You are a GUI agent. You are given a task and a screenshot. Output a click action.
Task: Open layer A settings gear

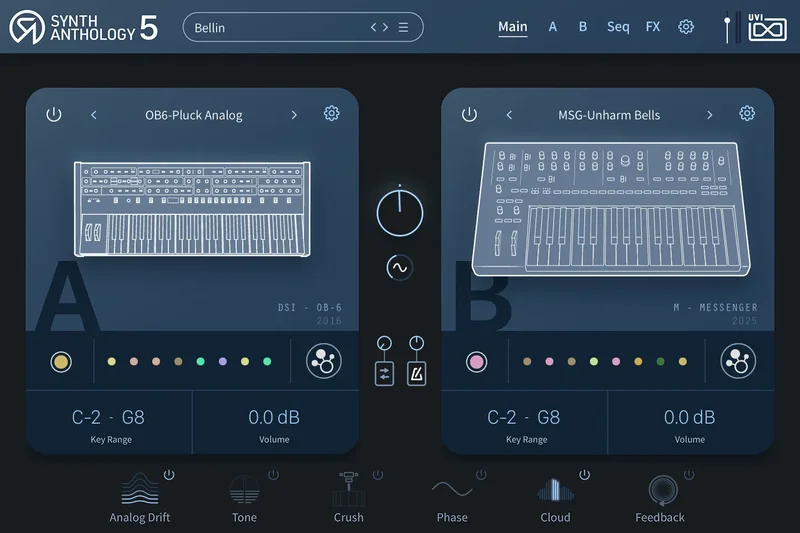pos(332,113)
